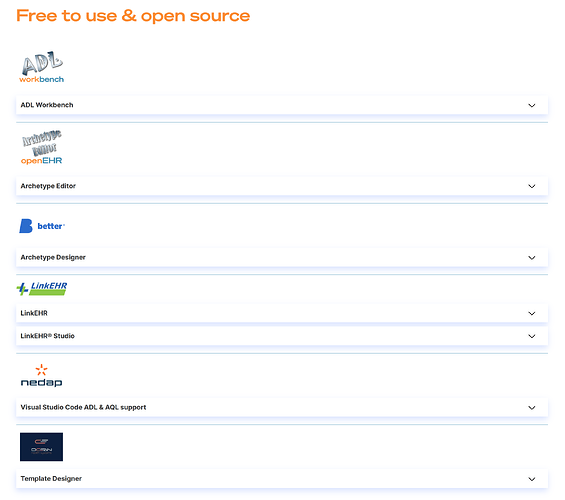
Task: Open the LinkEHR accordion chevron
Action: [x=531, y=313]
